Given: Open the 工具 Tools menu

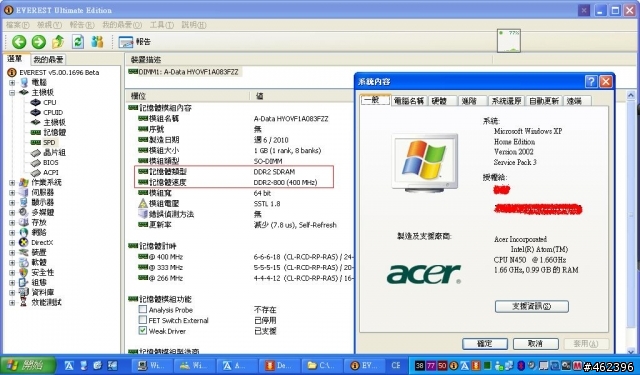Looking at the screenshot, I should (162, 25).
